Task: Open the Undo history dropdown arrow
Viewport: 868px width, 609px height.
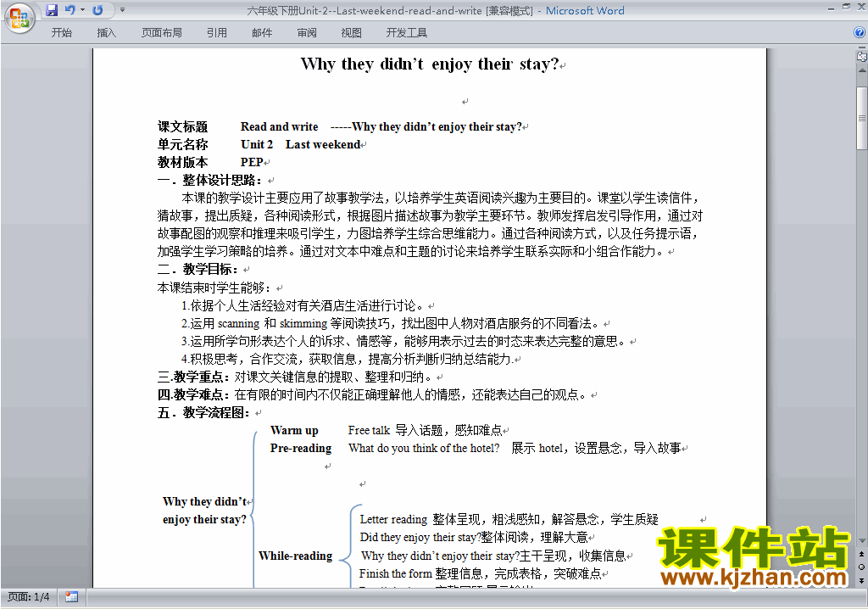Action: click(x=82, y=10)
